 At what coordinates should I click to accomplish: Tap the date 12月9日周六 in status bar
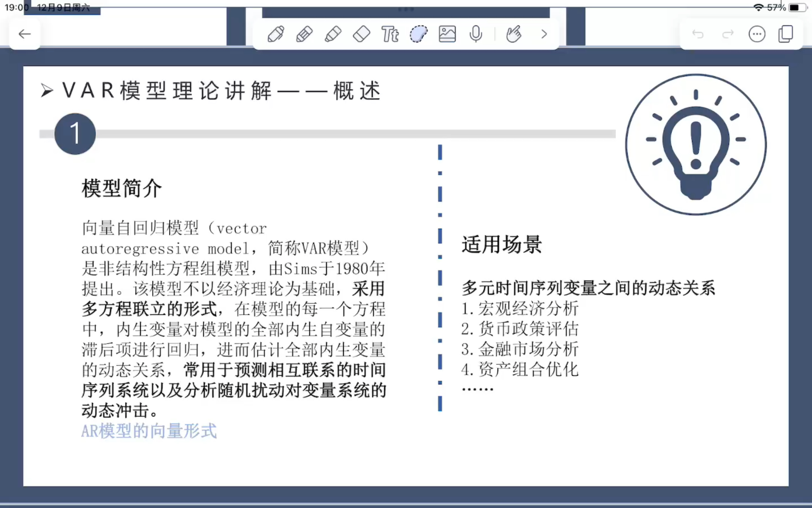pyautogui.click(x=63, y=7)
